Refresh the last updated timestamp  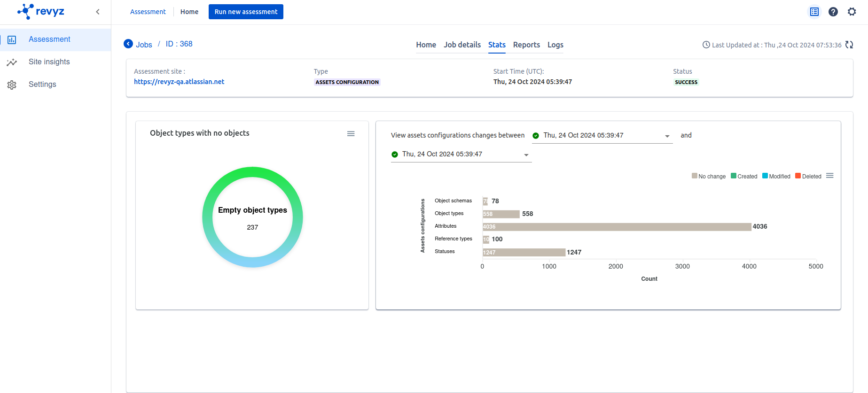coord(849,45)
